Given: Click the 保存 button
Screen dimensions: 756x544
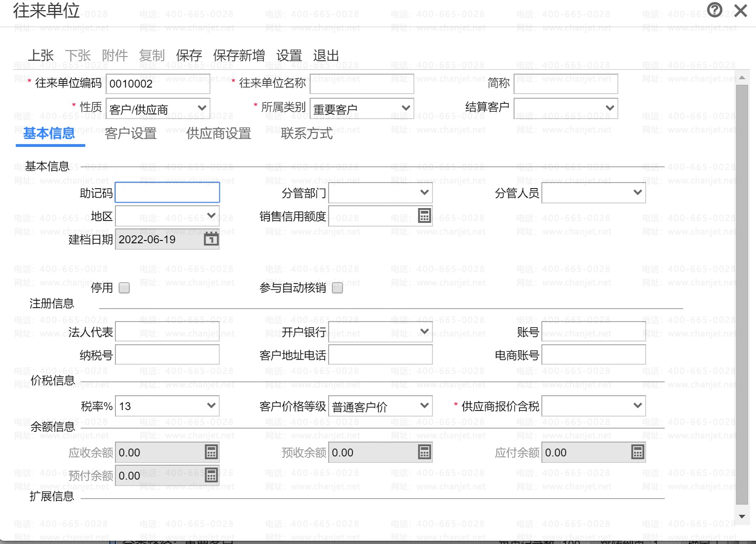Looking at the screenshot, I should [189, 56].
